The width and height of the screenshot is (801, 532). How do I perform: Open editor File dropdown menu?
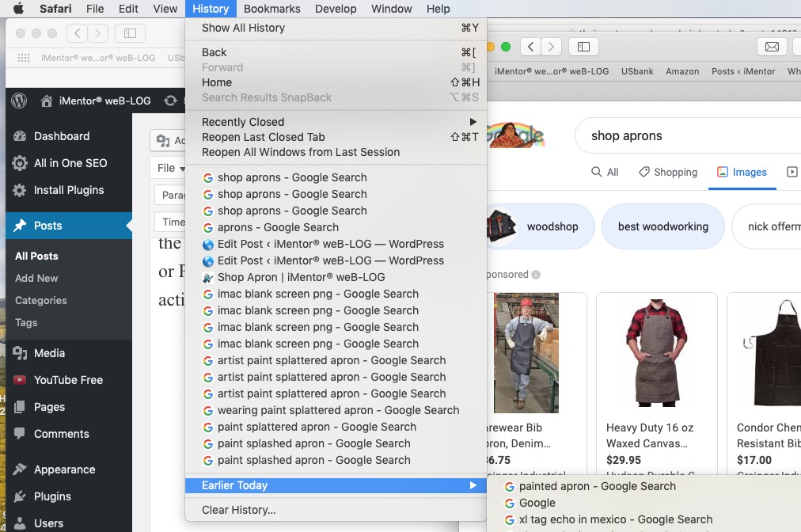(171, 168)
